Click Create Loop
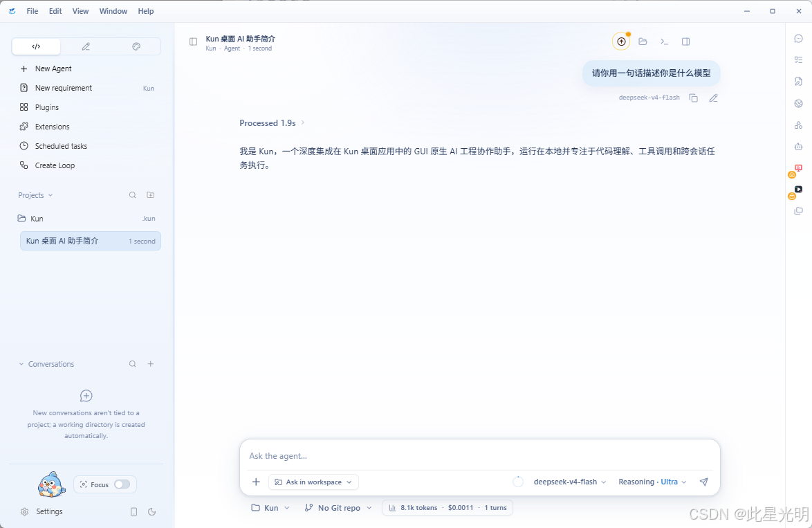This screenshot has width=812, height=528. 86,165
